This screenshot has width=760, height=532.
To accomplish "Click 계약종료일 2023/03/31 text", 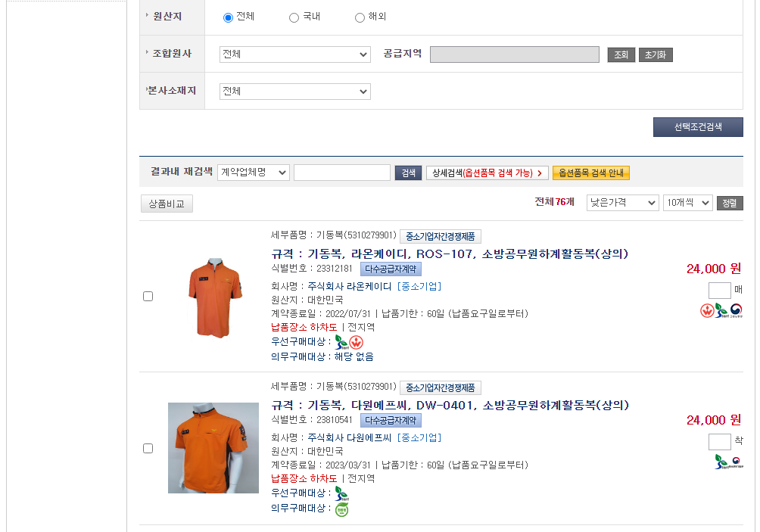I will pos(321,465).
